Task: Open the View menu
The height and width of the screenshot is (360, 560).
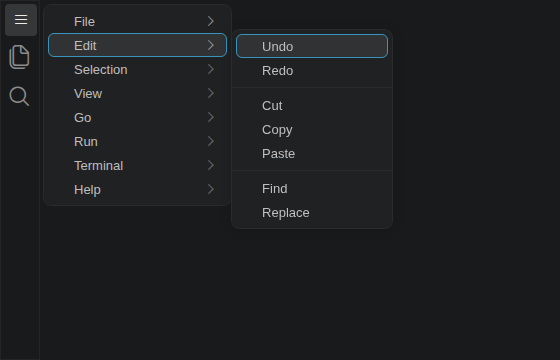Action: point(138,93)
